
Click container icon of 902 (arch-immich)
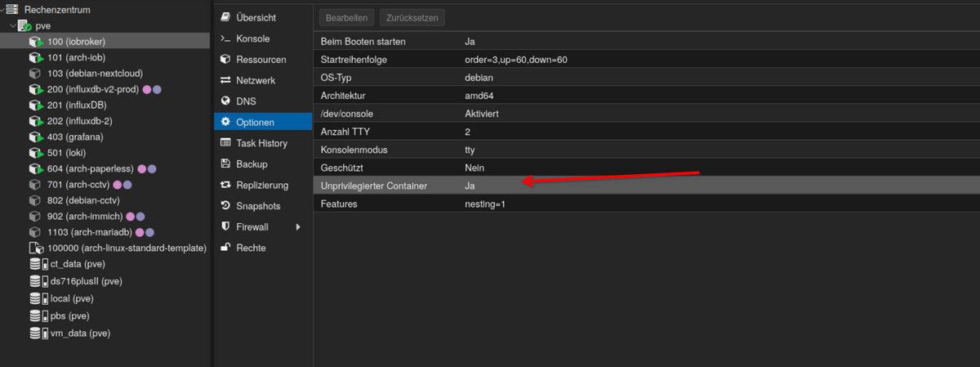(x=36, y=217)
